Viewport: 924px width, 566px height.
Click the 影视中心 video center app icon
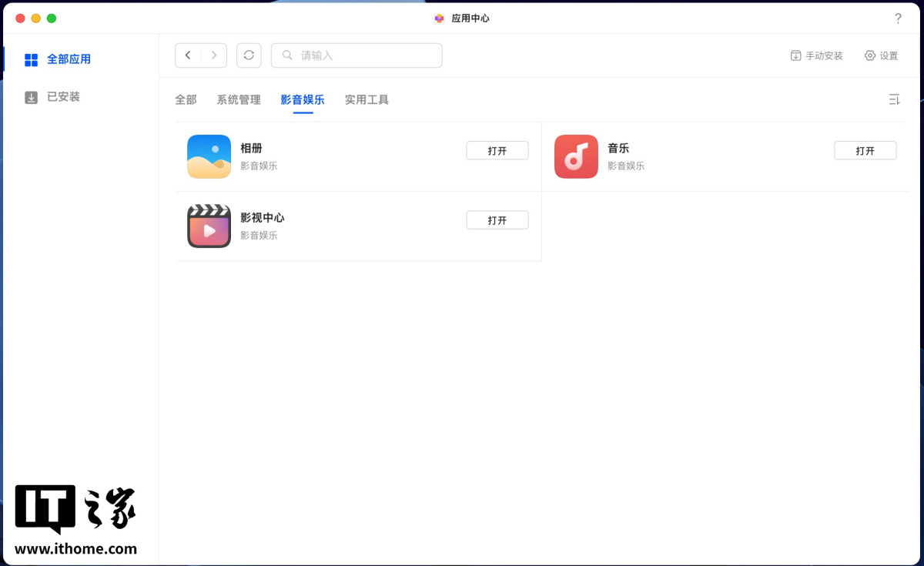(209, 226)
